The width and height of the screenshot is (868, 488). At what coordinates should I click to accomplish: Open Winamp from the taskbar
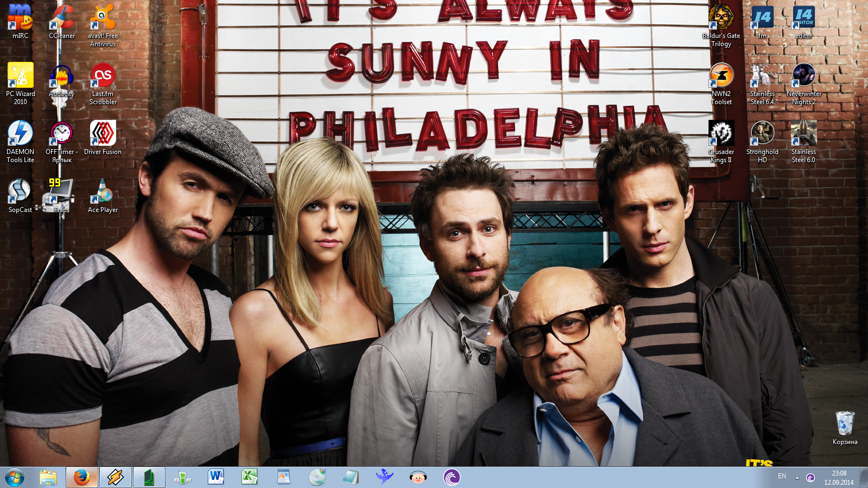[x=116, y=477]
